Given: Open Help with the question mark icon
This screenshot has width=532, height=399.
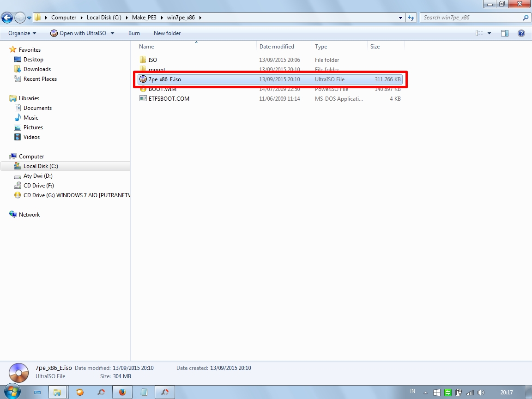Looking at the screenshot, I should [521, 33].
